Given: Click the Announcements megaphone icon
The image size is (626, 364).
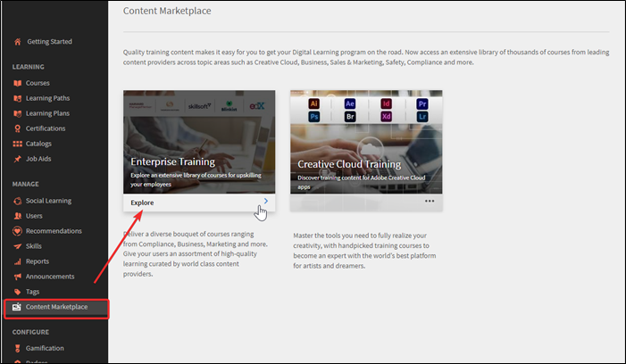Looking at the screenshot, I should [18, 277].
